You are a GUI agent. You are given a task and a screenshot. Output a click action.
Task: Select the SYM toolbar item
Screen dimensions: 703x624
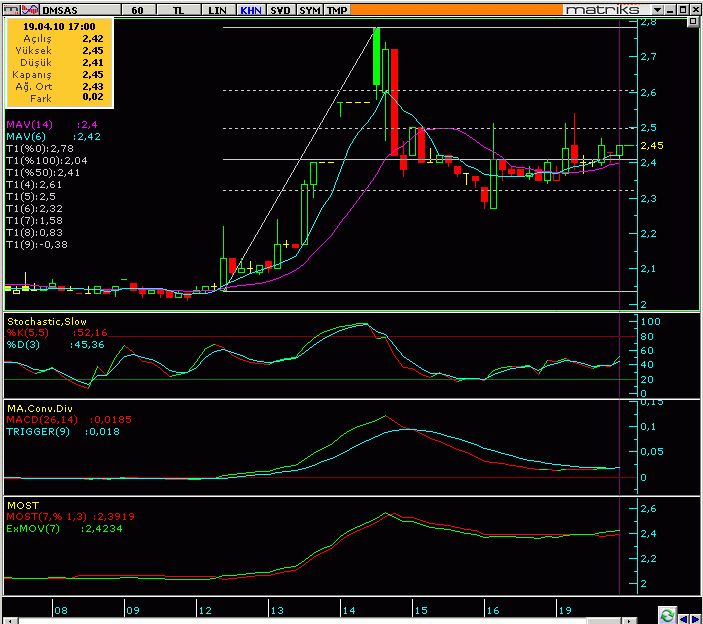point(310,8)
